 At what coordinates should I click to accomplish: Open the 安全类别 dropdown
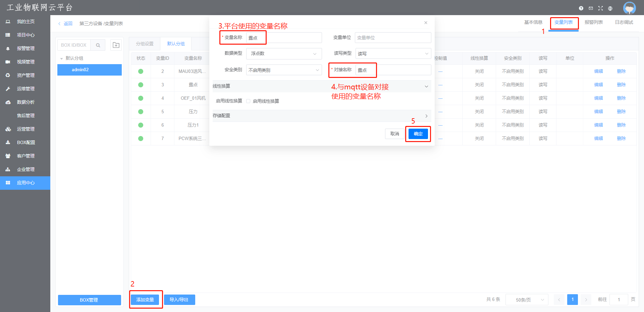coord(284,70)
